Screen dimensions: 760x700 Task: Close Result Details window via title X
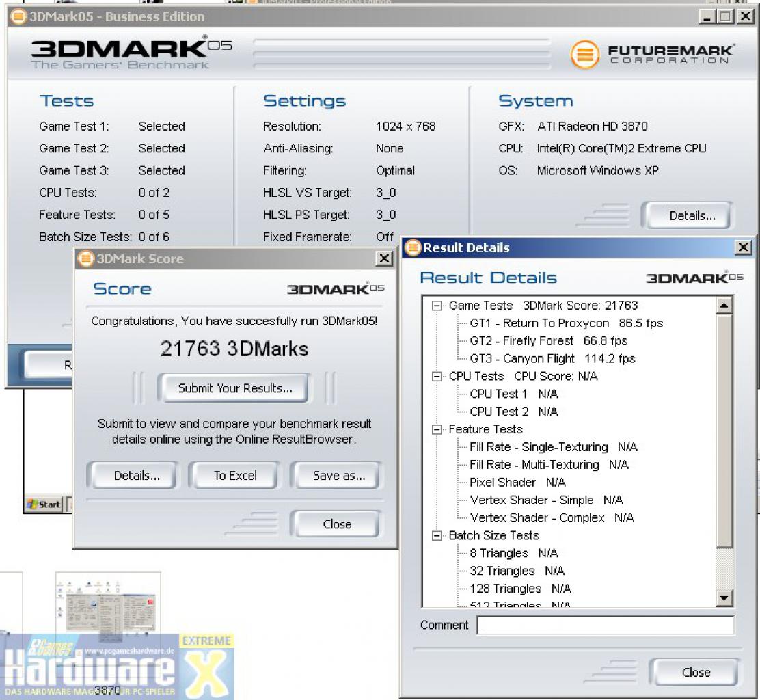(742, 247)
